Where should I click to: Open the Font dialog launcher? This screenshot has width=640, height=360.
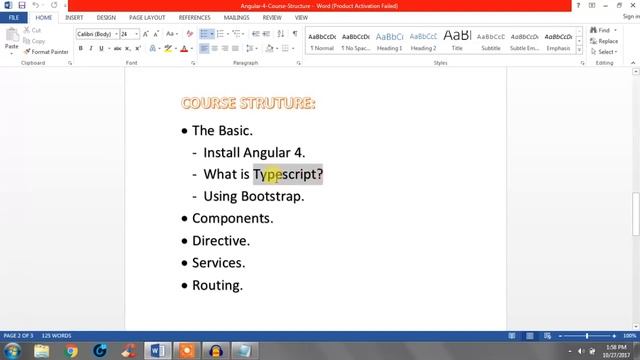coord(193,63)
